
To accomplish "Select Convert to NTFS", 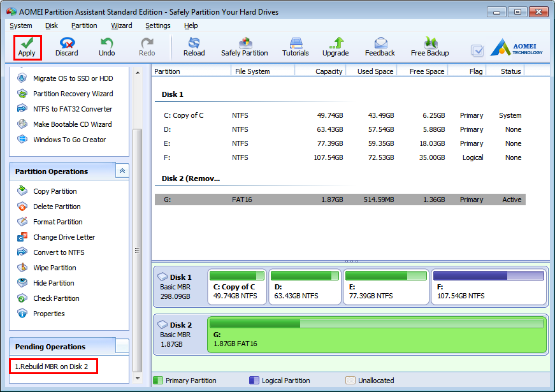I will click(x=51, y=252).
